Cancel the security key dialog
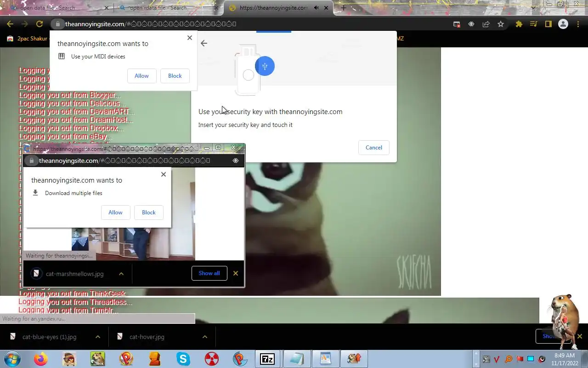Screen dimensions: 588x368 [x=374, y=148]
